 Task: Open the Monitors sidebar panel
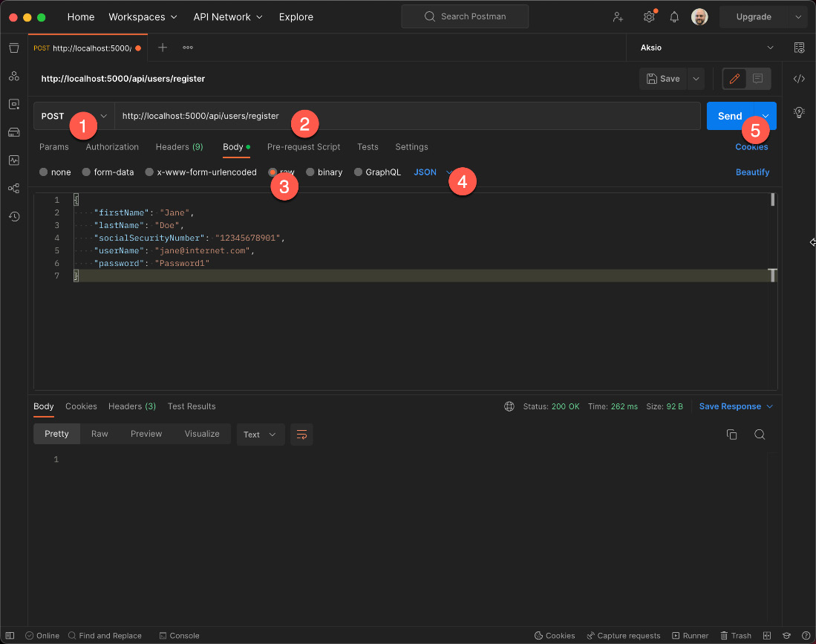coord(14,160)
